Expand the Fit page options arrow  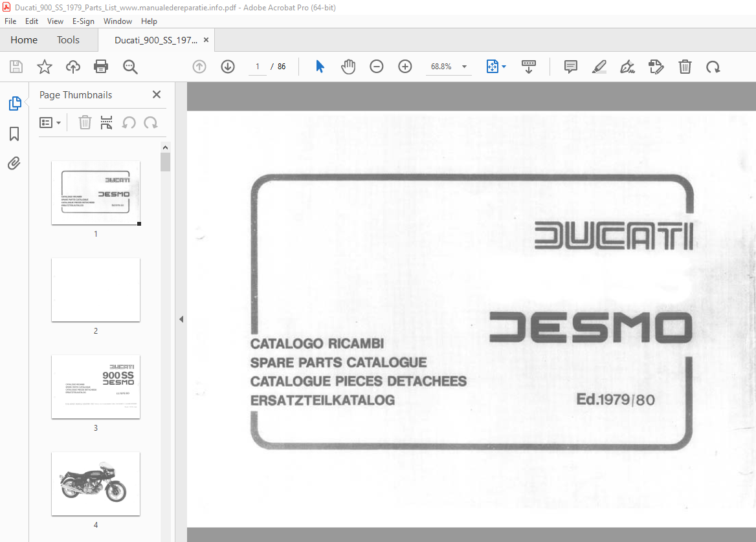click(x=504, y=67)
